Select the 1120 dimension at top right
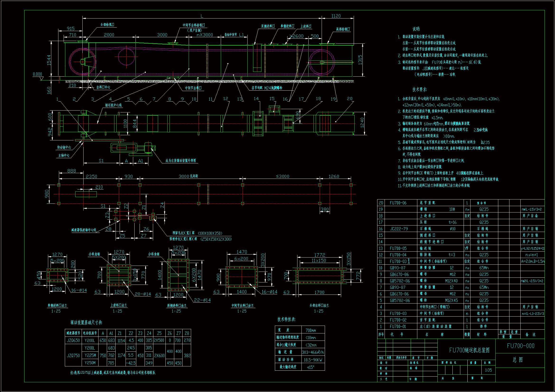 click(x=336, y=16)
